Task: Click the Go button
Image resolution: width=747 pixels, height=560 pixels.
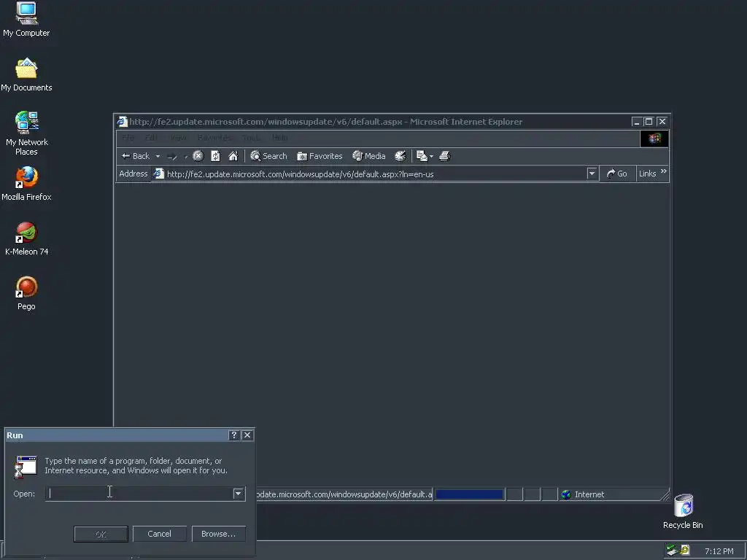Action: pyautogui.click(x=617, y=174)
